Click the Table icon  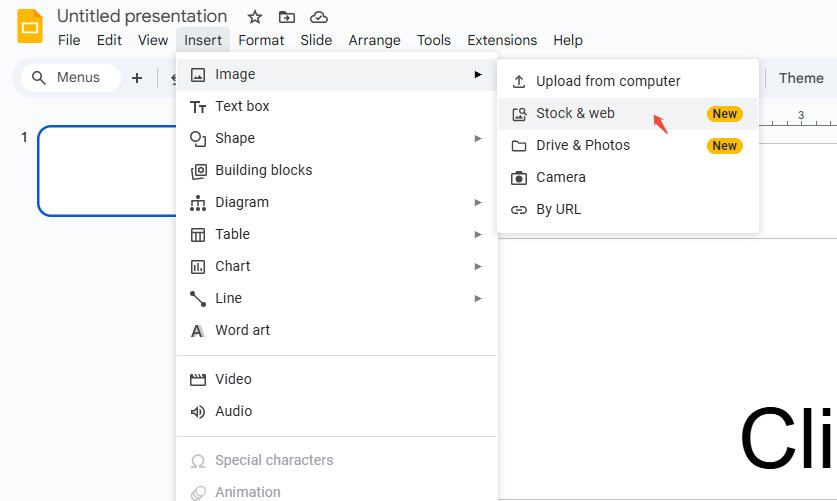198,235
